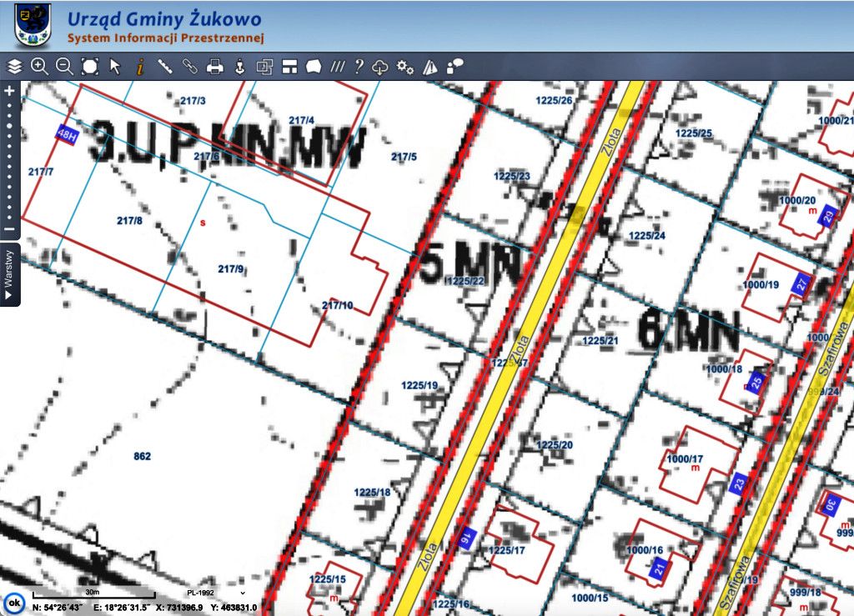Open the layers stack icon in toolbar
The image size is (854, 616).
14,67
